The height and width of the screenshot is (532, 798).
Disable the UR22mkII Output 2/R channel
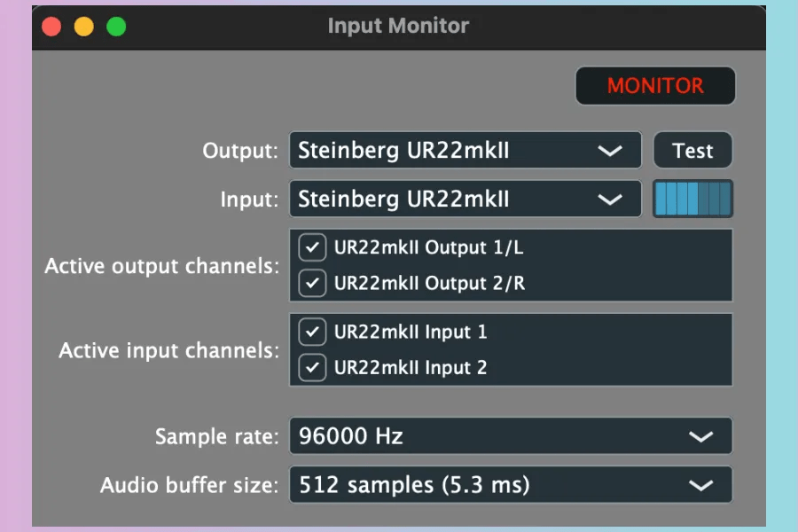click(312, 284)
